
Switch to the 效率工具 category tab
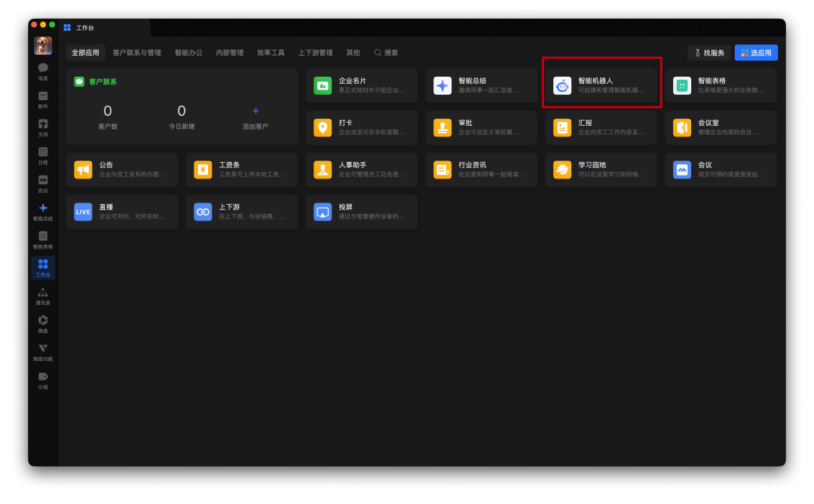270,52
